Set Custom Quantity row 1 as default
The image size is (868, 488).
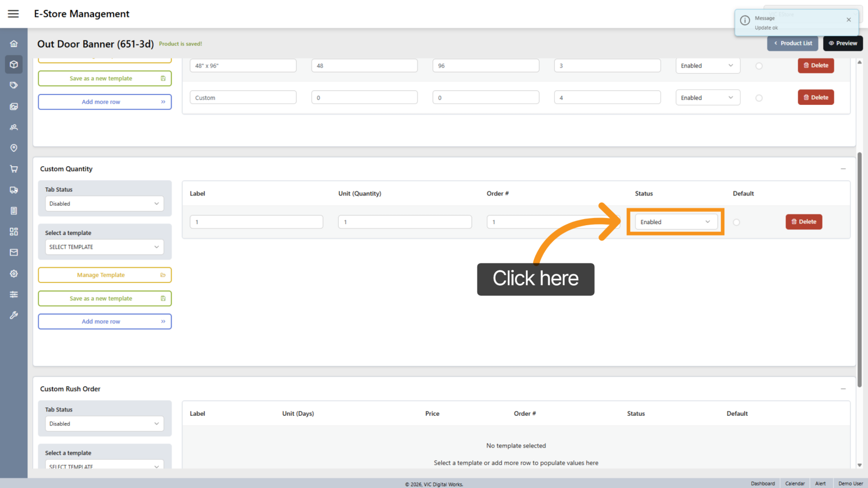click(736, 222)
